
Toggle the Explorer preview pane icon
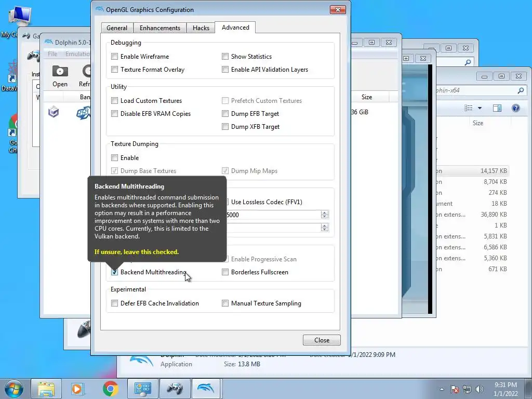coord(497,108)
